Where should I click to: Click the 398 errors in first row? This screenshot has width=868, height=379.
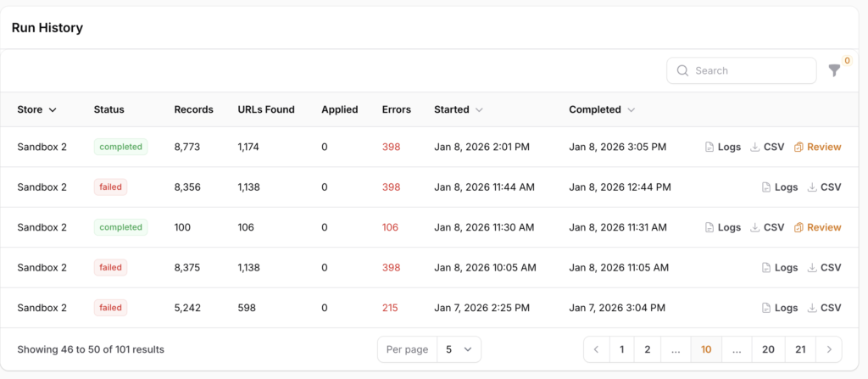coord(391,147)
